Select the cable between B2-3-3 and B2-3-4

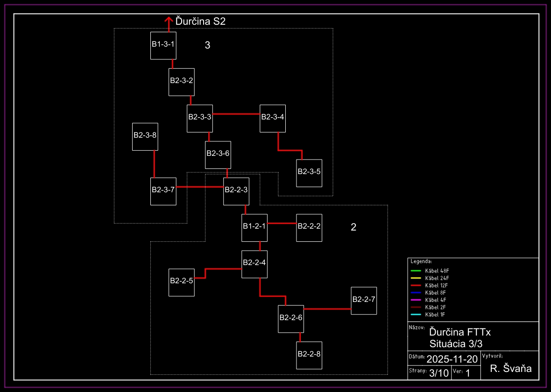(236, 114)
